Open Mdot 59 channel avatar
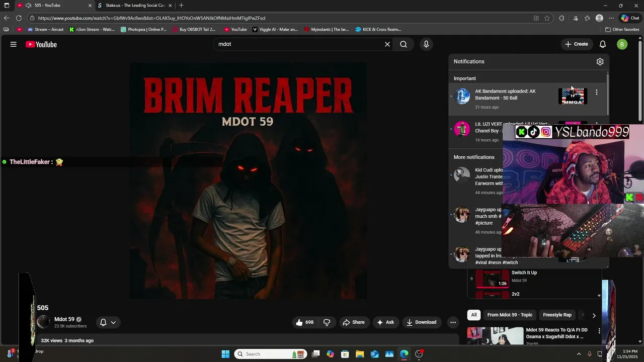This screenshot has height=362, width=644. [x=44, y=322]
